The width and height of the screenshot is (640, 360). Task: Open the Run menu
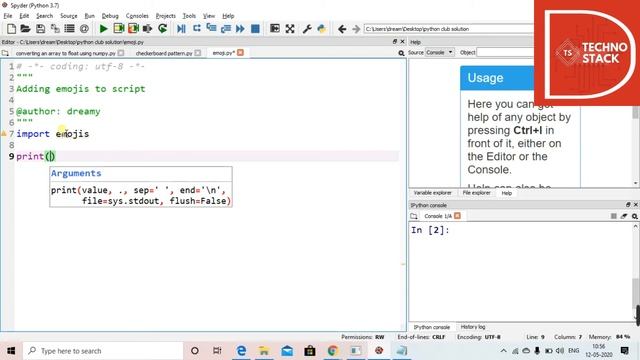[x=89, y=16]
